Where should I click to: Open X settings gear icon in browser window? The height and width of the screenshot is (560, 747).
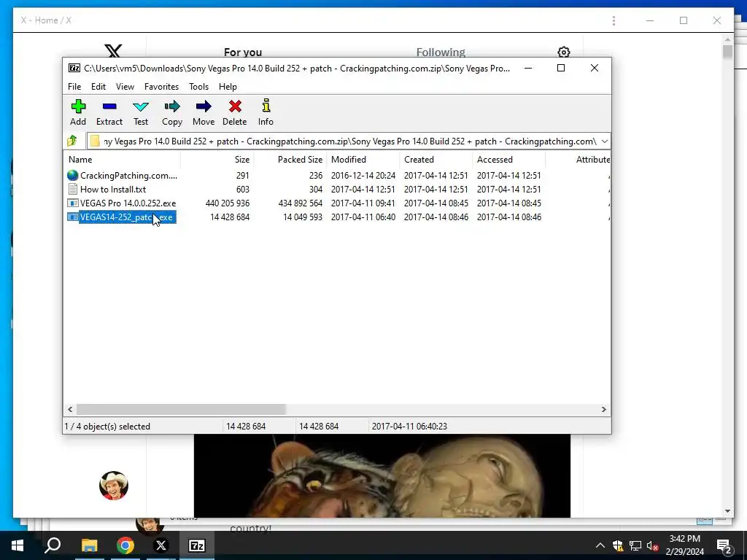tap(564, 52)
